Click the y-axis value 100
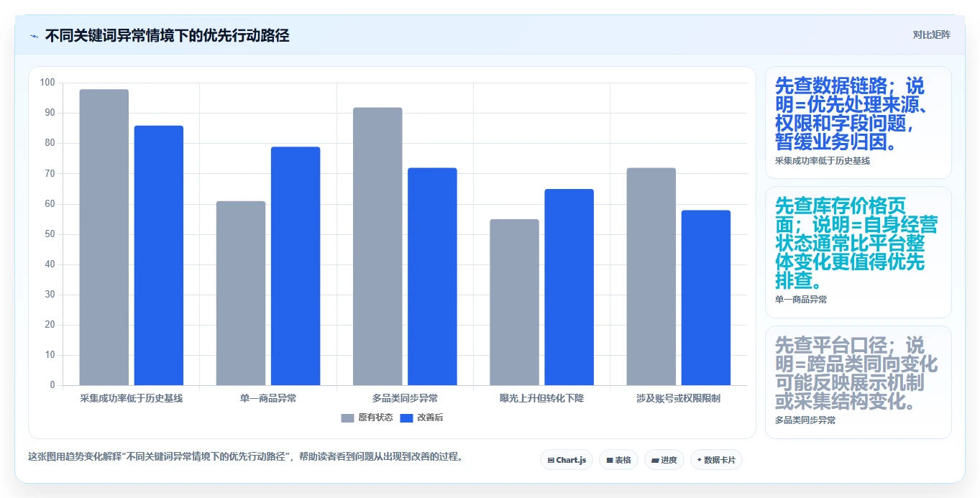Screen dimensions: 980x498 [47, 83]
